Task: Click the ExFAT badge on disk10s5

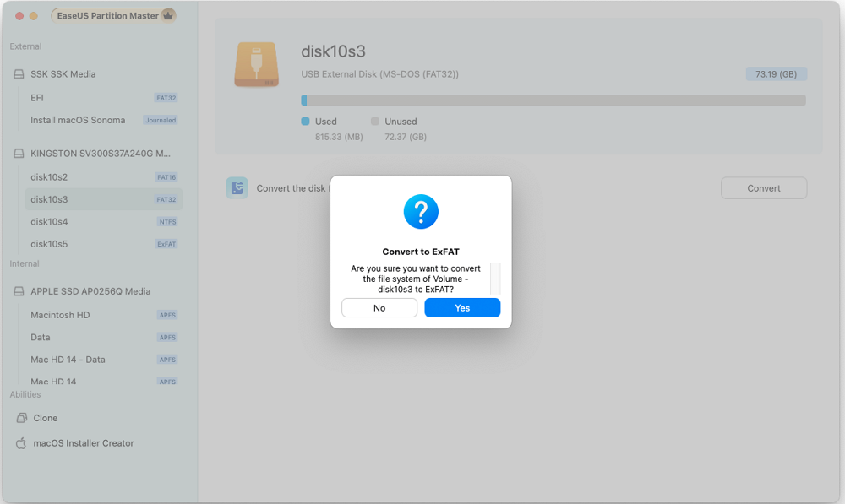Action: pos(166,244)
